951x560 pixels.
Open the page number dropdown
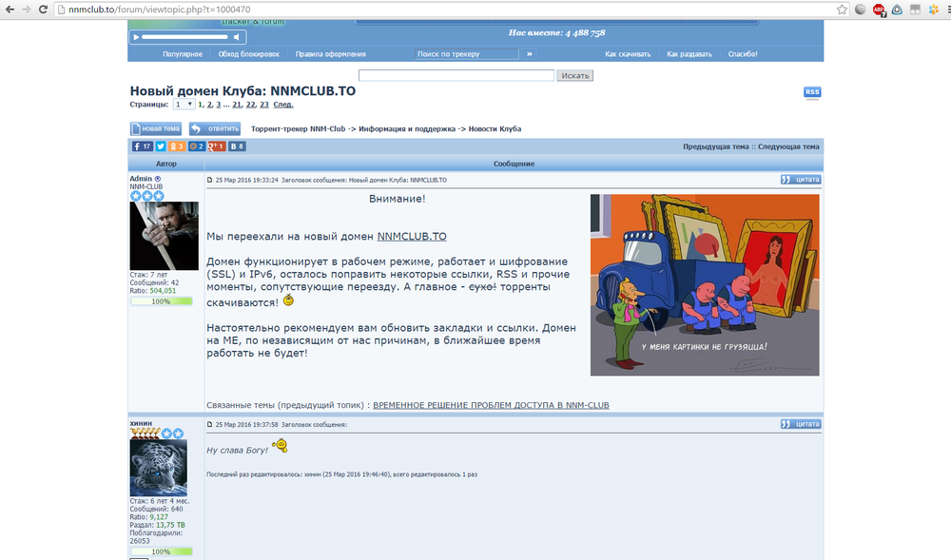pyautogui.click(x=184, y=105)
